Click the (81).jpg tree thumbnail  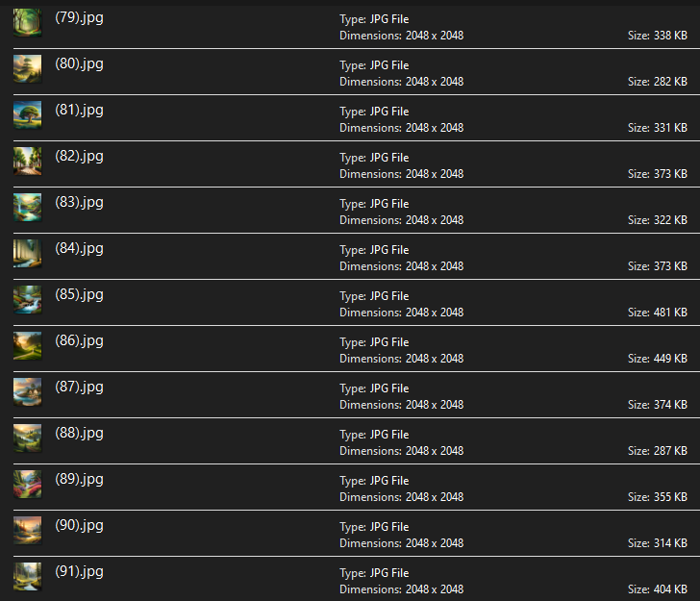tap(27, 115)
